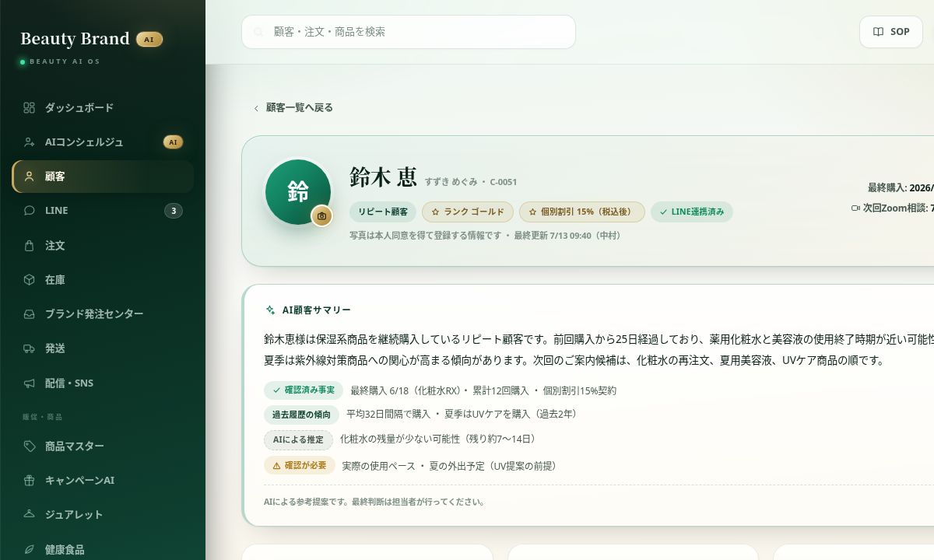This screenshot has height=560, width=934.
Task: Click the ランク ゴールド badge
Action: click(x=468, y=212)
